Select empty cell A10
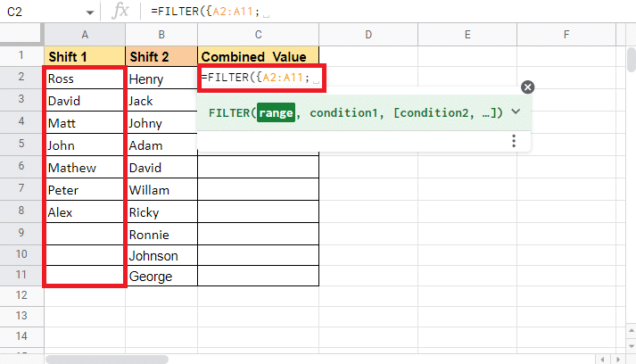 click(85, 255)
